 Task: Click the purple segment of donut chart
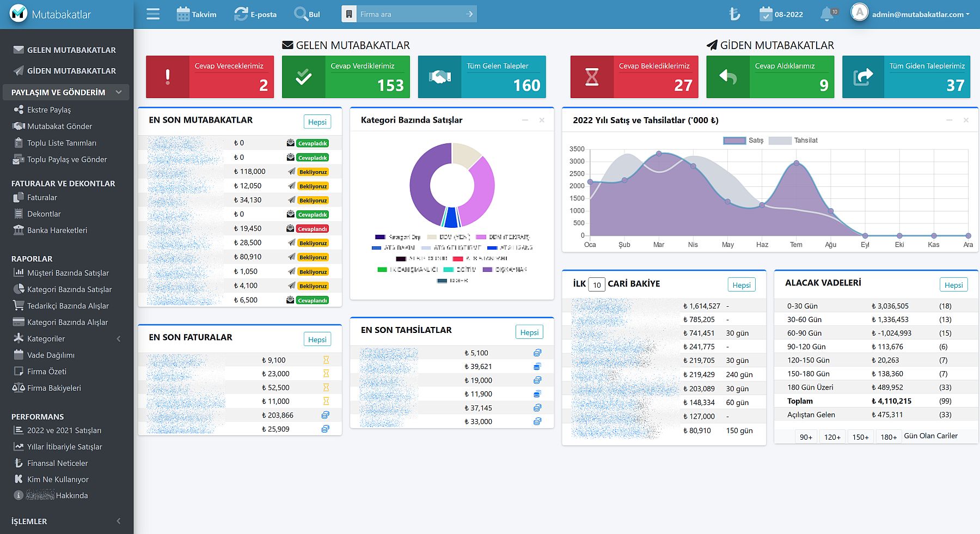pos(420,185)
